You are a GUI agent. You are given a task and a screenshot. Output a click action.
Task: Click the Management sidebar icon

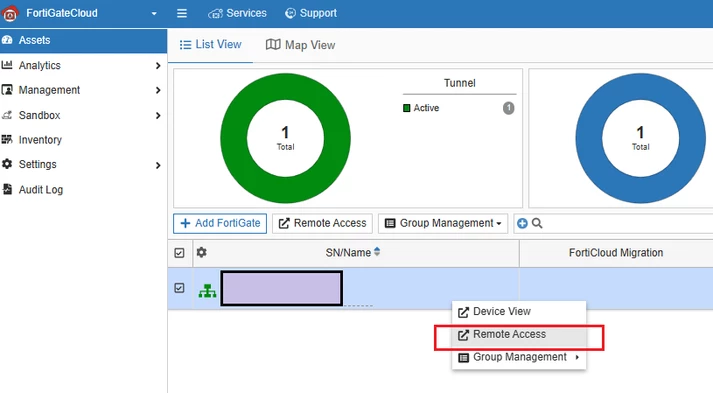(7, 90)
